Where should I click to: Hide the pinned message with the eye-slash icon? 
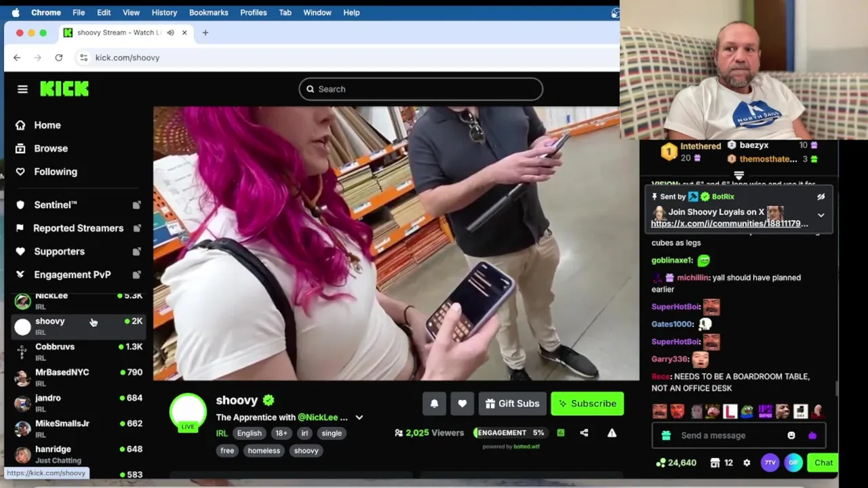(x=821, y=197)
